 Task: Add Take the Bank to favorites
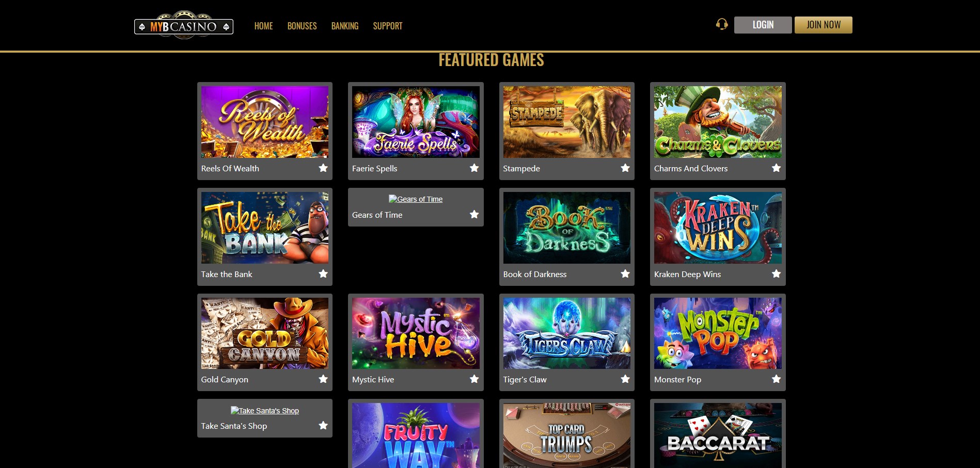[323, 273]
